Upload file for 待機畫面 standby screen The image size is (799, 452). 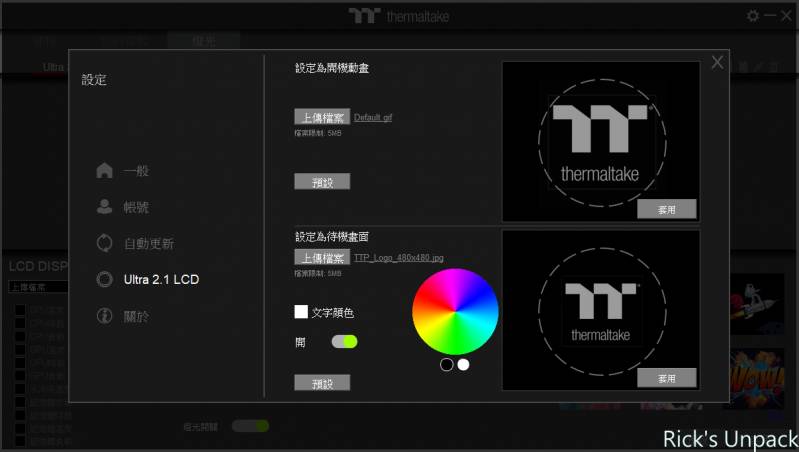[x=322, y=257]
